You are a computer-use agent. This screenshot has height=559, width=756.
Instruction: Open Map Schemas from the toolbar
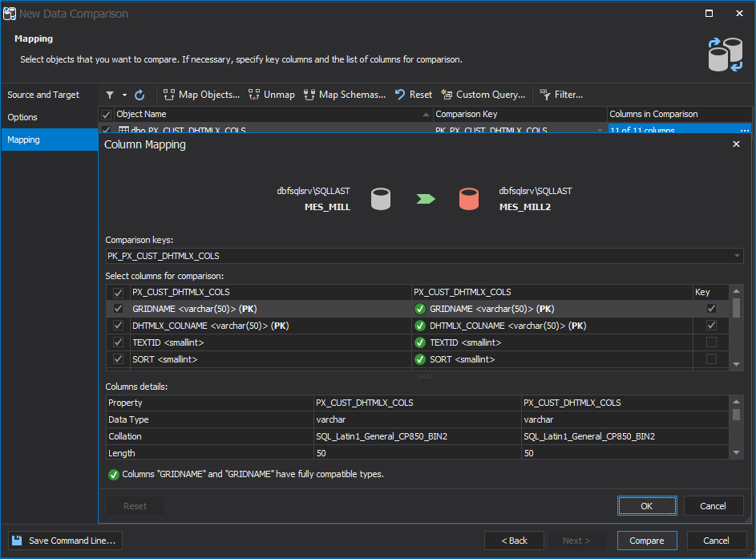(309, 95)
